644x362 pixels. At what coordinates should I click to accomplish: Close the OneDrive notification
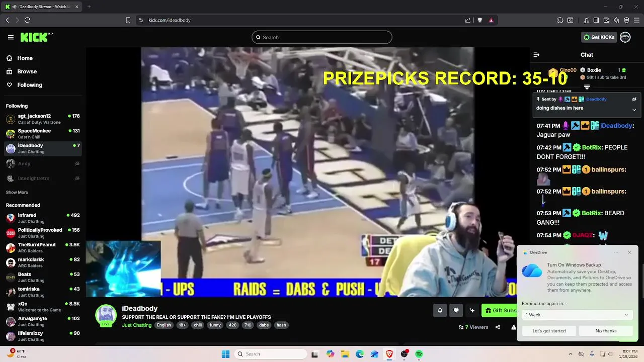pos(629,252)
